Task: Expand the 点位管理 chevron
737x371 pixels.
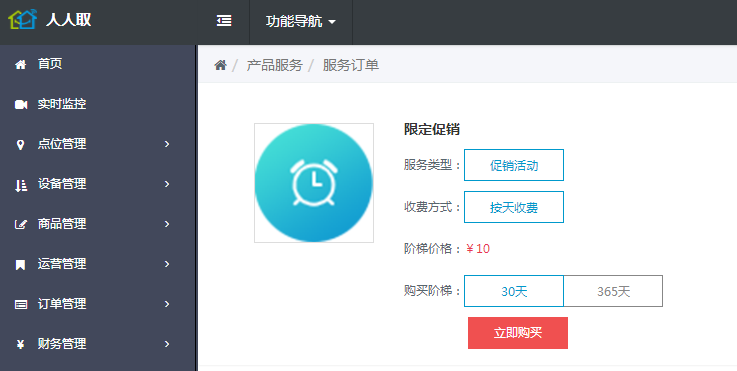Action: point(167,144)
